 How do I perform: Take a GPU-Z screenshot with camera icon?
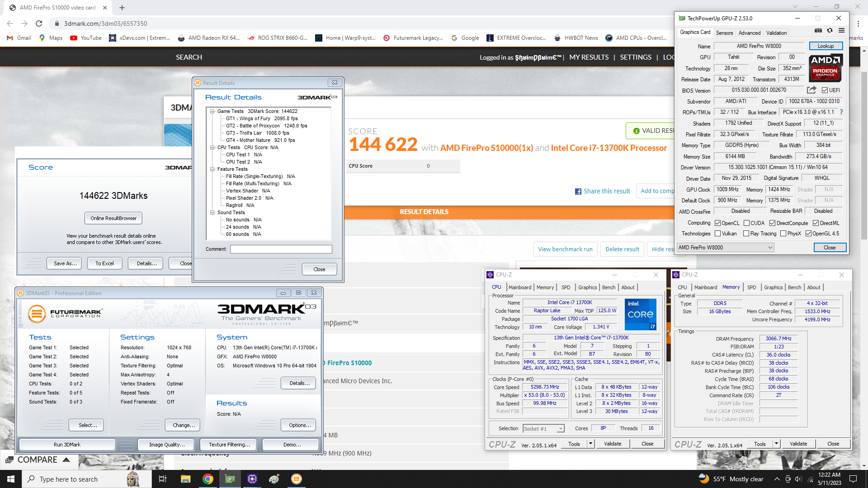[x=818, y=31]
